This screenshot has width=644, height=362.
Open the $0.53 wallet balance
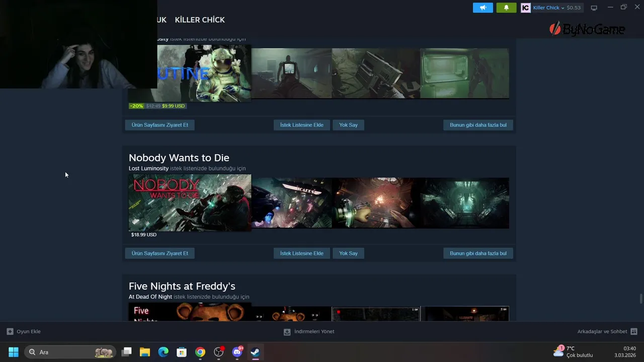[x=574, y=8]
